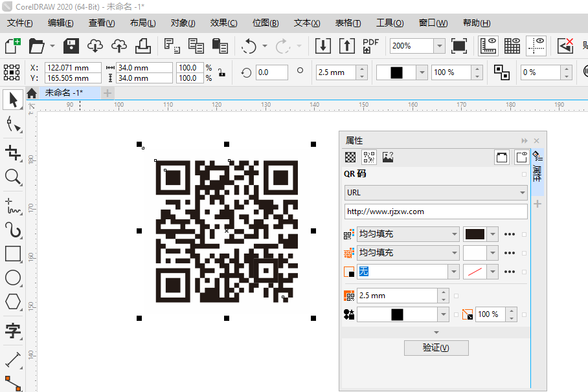Toggle show grid icon
The width and height of the screenshot is (588, 392).
coord(512,46)
